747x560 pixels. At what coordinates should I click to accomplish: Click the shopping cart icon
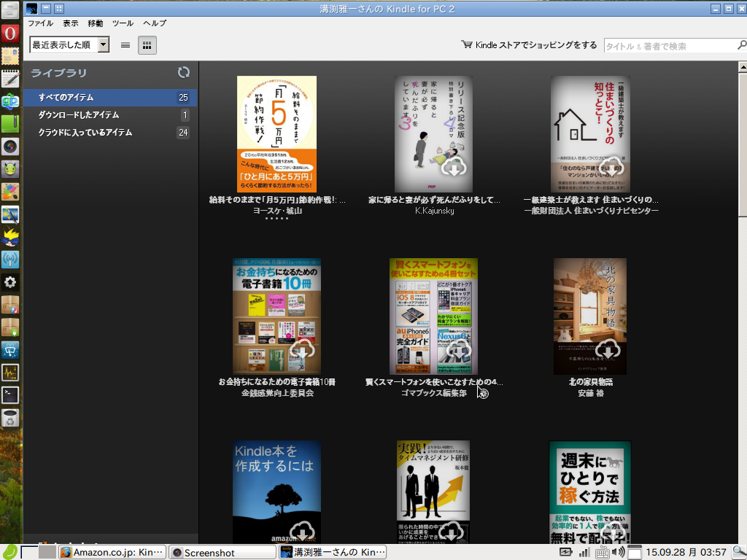466,44
